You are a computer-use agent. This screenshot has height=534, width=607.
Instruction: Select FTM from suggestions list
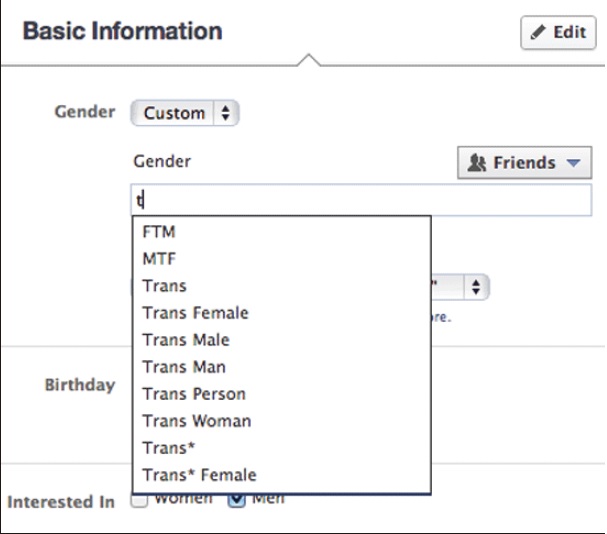click(x=159, y=232)
